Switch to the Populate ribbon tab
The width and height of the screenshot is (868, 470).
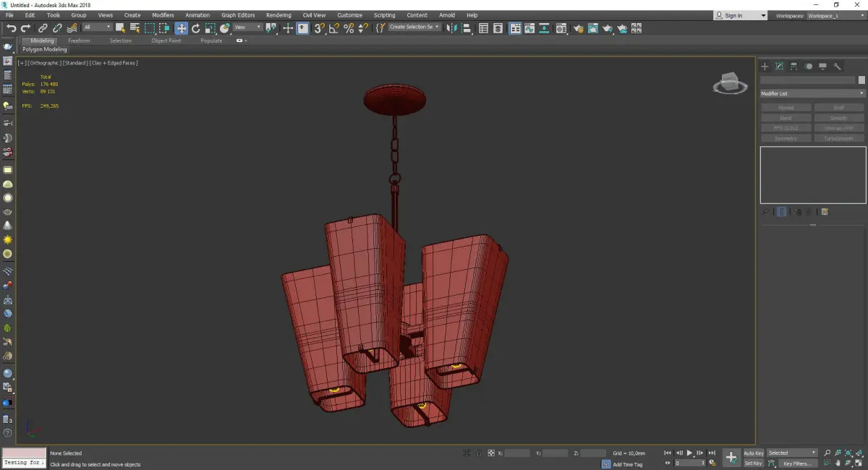point(211,40)
